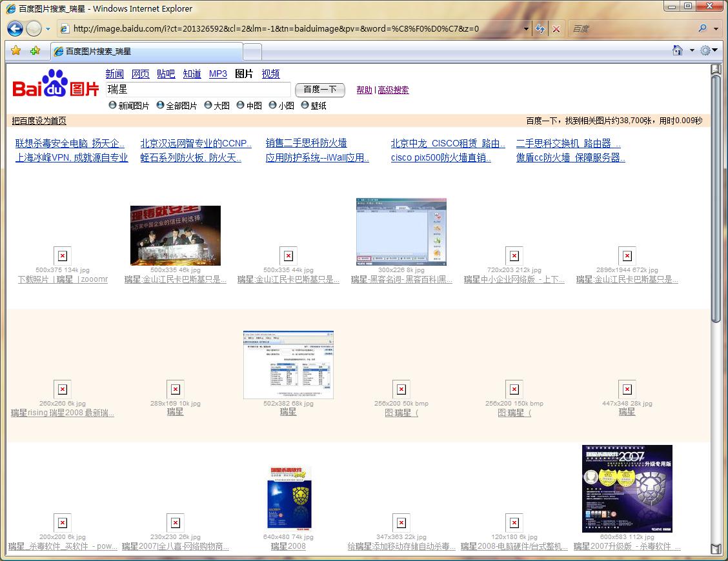Go to the 贴吧 category link

click(x=167, y=74)
